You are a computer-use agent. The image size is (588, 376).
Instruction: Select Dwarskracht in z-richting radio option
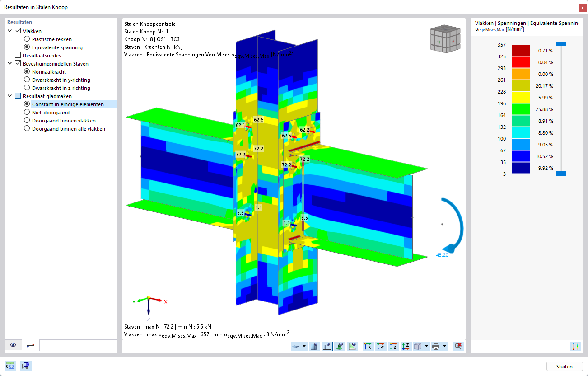[x=27, y=88]
